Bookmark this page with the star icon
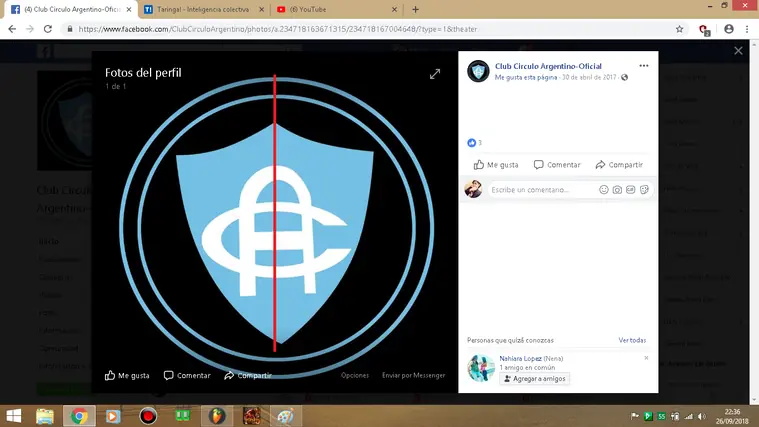The image size is (759, 427). pos(680,29)
